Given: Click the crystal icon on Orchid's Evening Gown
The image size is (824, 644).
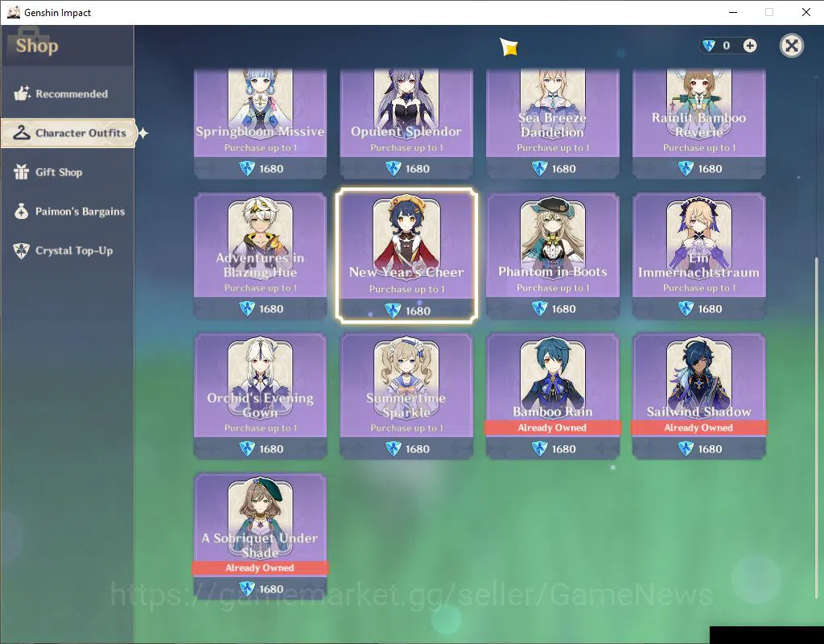Looking at the screenshot, I should (x=247, y=449).
